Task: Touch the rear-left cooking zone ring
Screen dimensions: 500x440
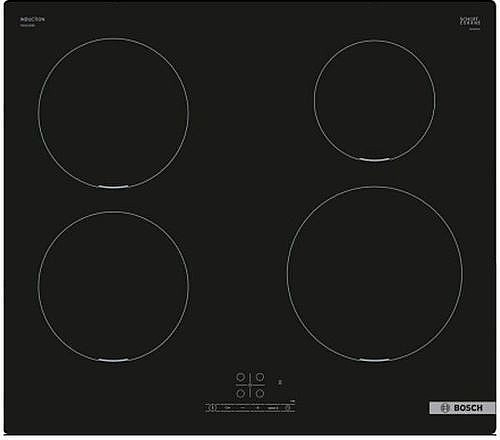Action: pyautogui.click(x=113, y=113)
